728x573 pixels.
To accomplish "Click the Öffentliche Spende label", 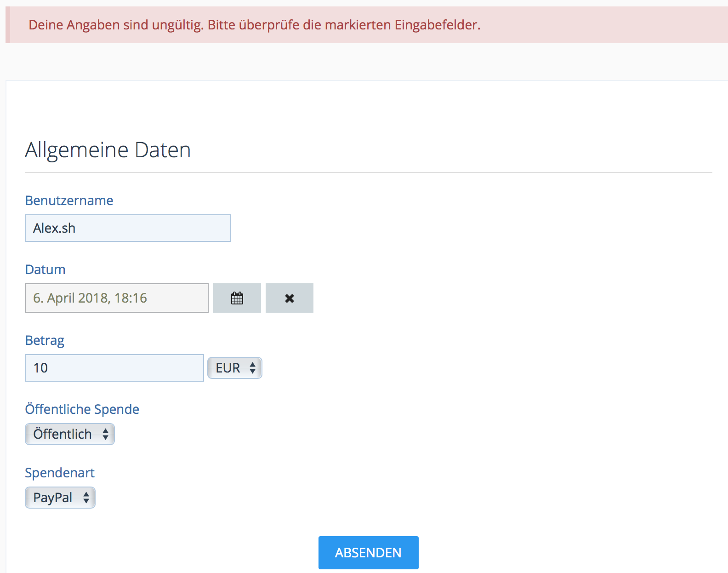I will [82, 409].
